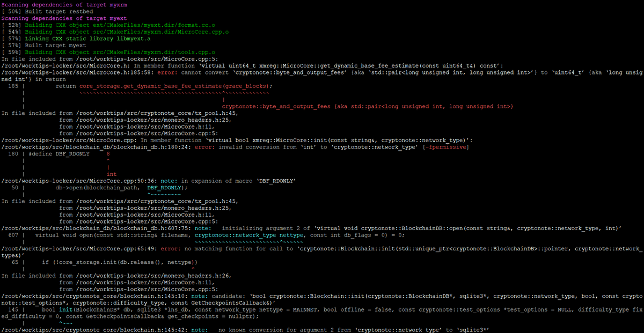Select '[ 57%] Built target myext' line
The width and height of the screenshot is (644, 333).
click(44, 46)
